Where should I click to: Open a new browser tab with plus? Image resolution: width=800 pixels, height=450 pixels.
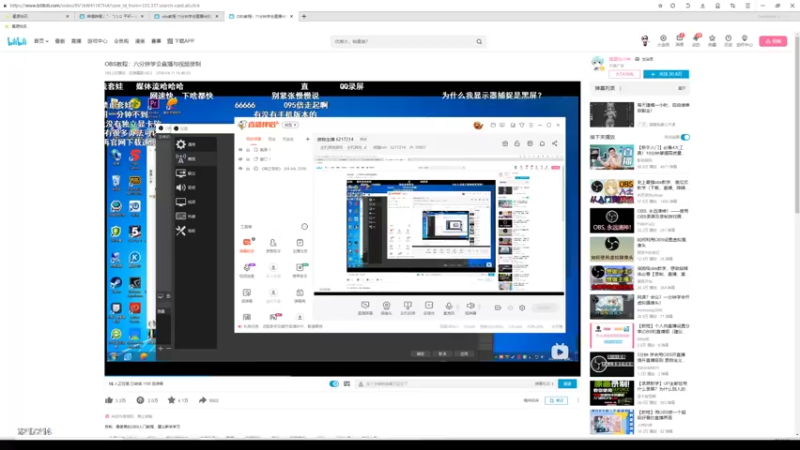pos(304,16)
